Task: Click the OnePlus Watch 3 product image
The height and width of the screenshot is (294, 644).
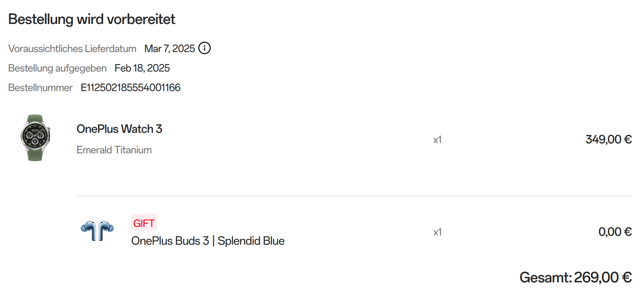Action: coord(35,138)
